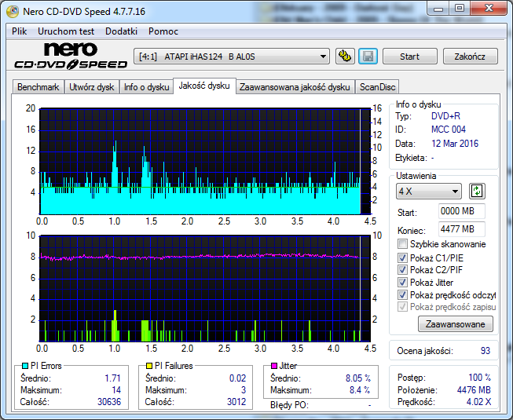The image size is (513, 420).
Task: Open the 4 X speed dropdown
Action: click(x=428, y=192)
